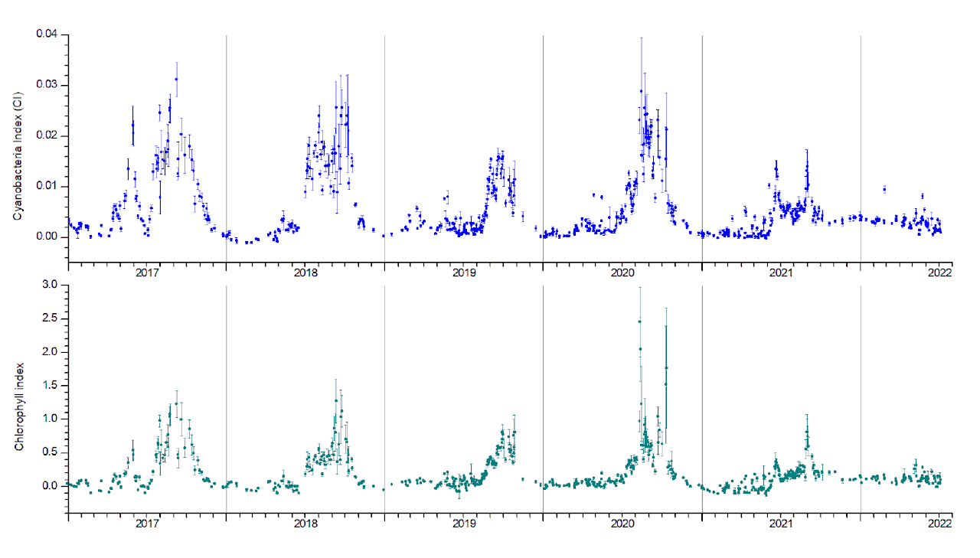This screenshot has height=558, width=980.
Task: Select 2021 on the Chlorophyll chart x-axis
Action: [781, 524]
